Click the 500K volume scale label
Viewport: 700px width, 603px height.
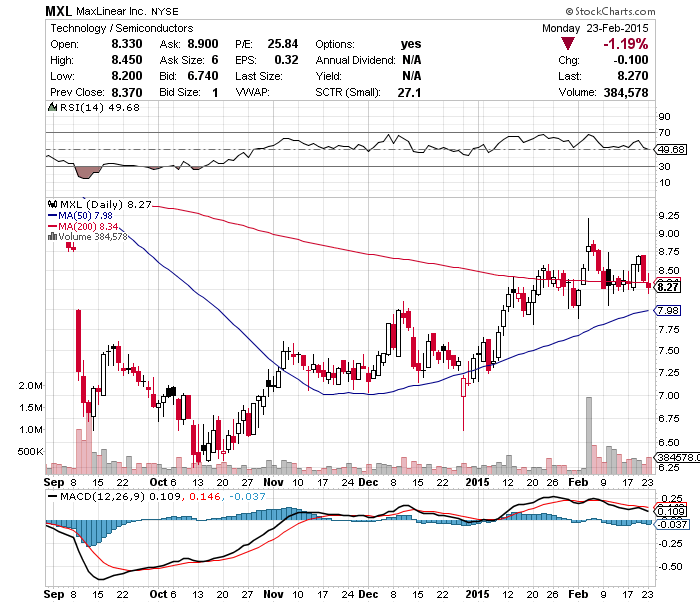[x=31, y=452]
